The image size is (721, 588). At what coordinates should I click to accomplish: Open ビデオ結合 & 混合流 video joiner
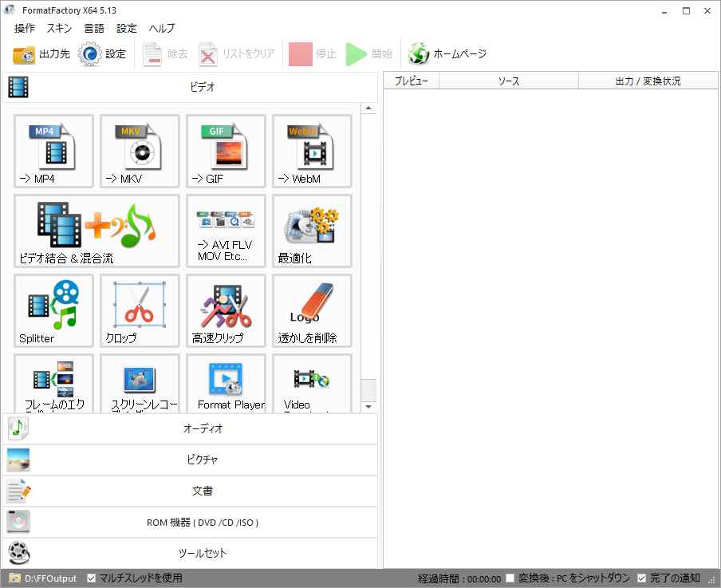tap(96, 231)
